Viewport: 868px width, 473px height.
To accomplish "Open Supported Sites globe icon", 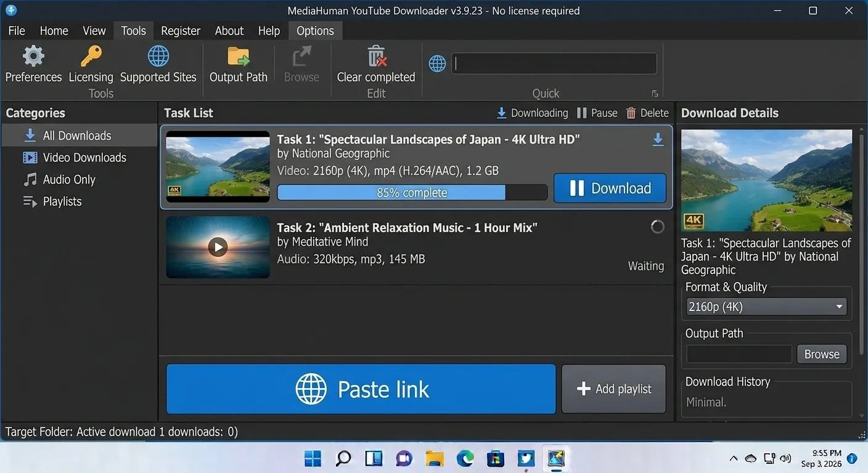I will 158,57.
